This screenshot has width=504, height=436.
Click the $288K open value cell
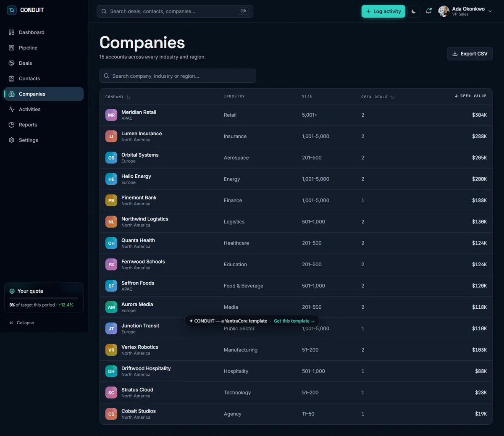point(479,137)
